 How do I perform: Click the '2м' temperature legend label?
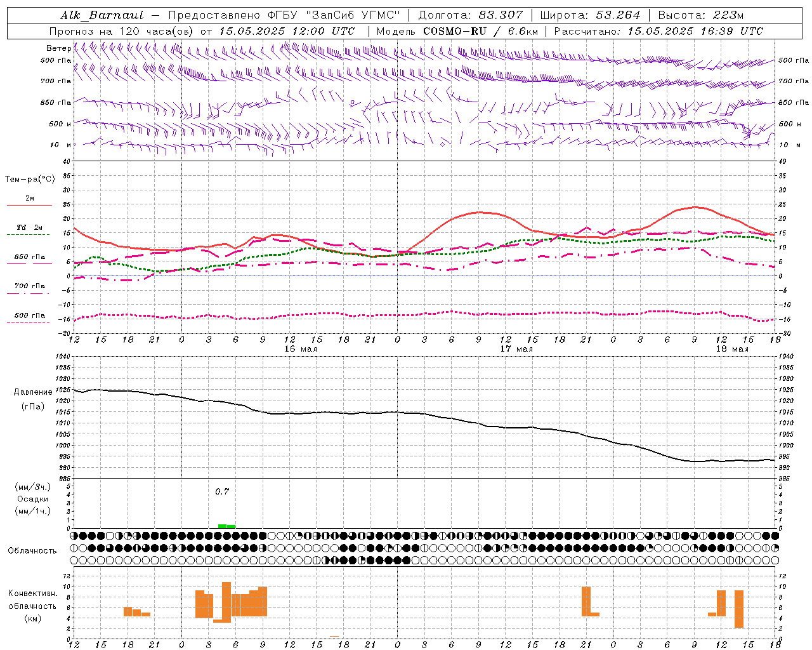click(x=30, y=198)
